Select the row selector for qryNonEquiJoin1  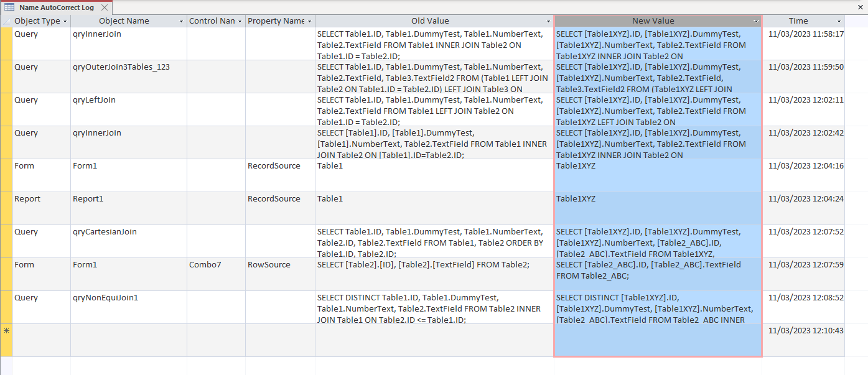tap(6, 307)
